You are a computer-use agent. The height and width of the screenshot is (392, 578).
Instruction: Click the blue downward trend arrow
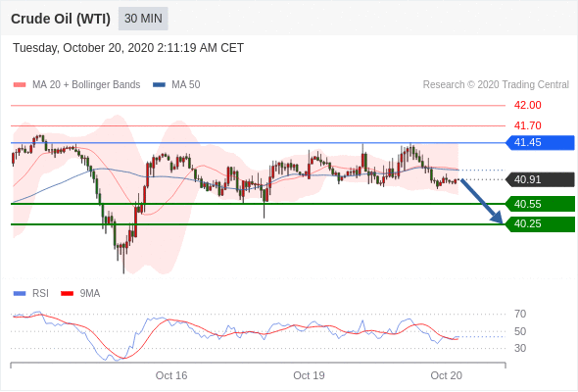coord(481,201)
